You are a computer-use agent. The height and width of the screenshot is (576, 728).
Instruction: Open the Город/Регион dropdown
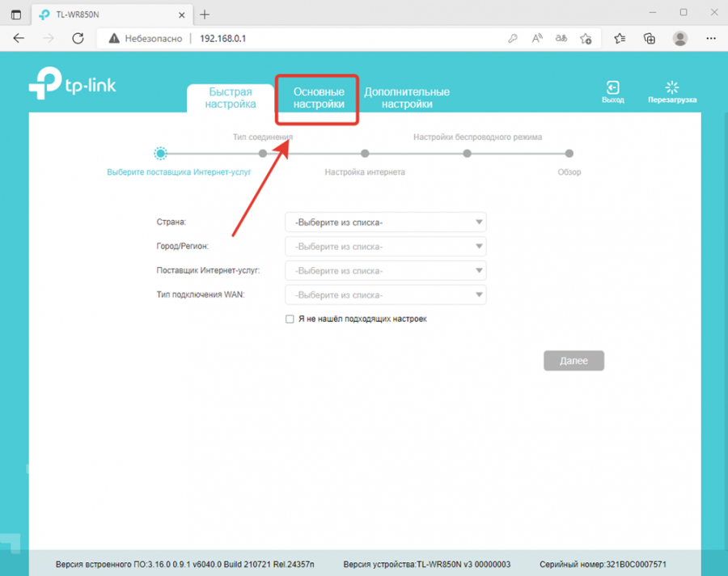pyautogui.click(x=386, y=247)
